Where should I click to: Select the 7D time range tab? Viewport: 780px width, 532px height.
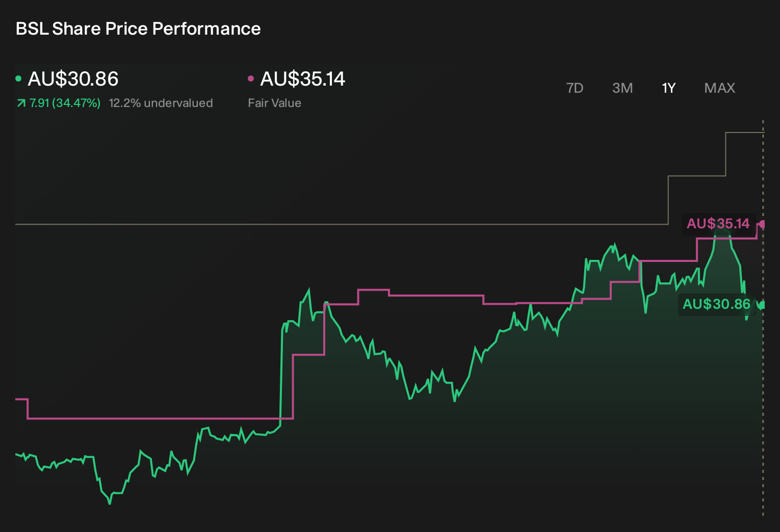coord(575,88)
